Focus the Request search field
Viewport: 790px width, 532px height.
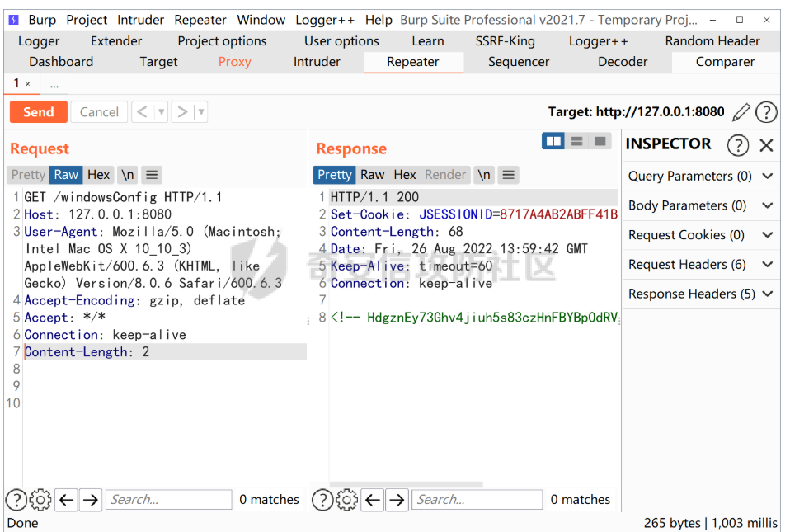[x=169, y=500]
